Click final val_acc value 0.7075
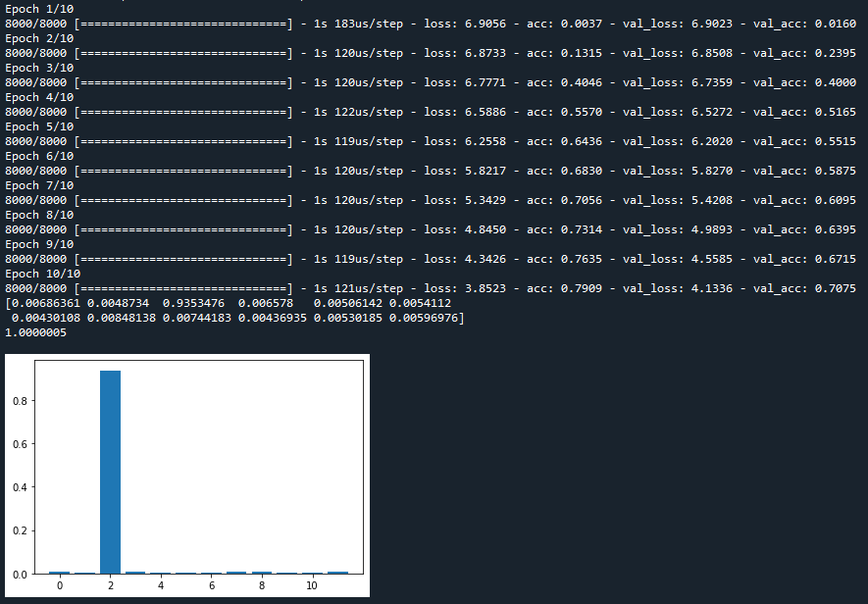 coord(836,288)
